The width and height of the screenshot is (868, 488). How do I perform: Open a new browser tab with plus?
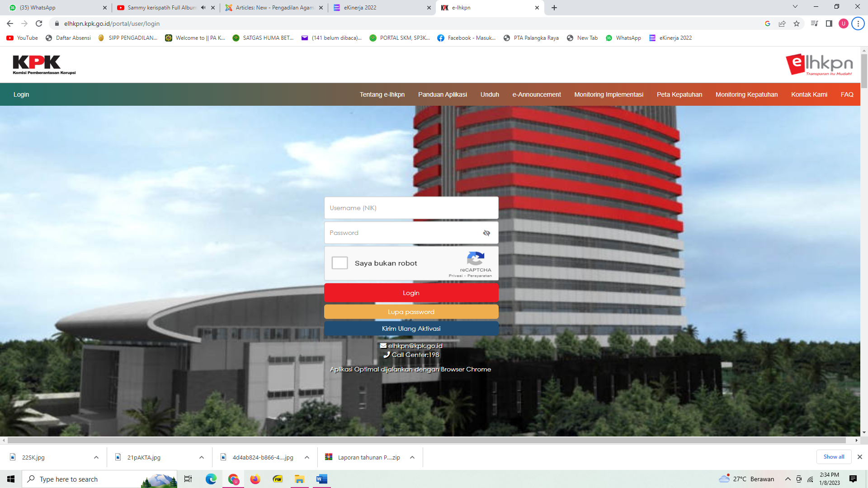554,8
